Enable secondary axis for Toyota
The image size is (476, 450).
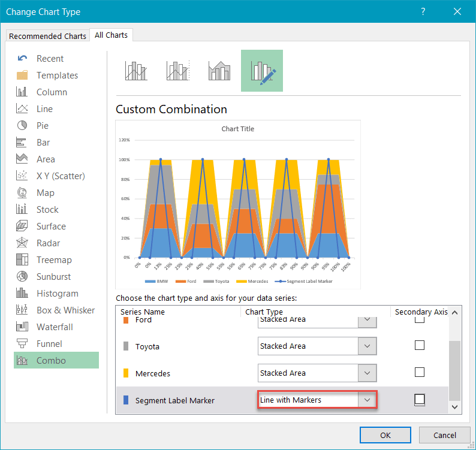point(420,346)
